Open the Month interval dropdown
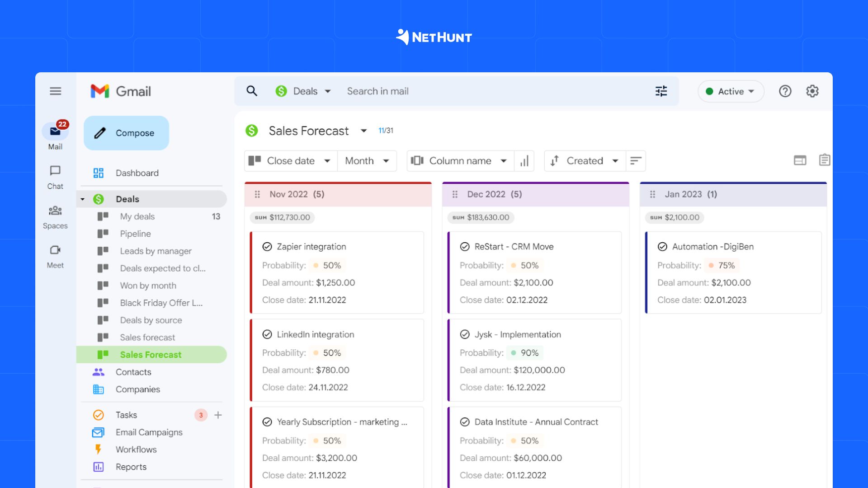 click(x=367, y=160)
